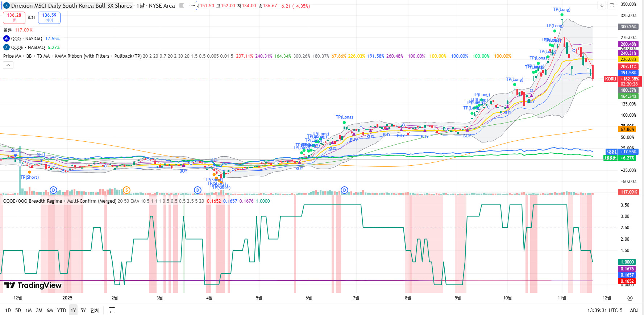Click the orange 67.86% scale label
Screen dimensions: 644x315
pyautogui.click(x=627, y=129)
